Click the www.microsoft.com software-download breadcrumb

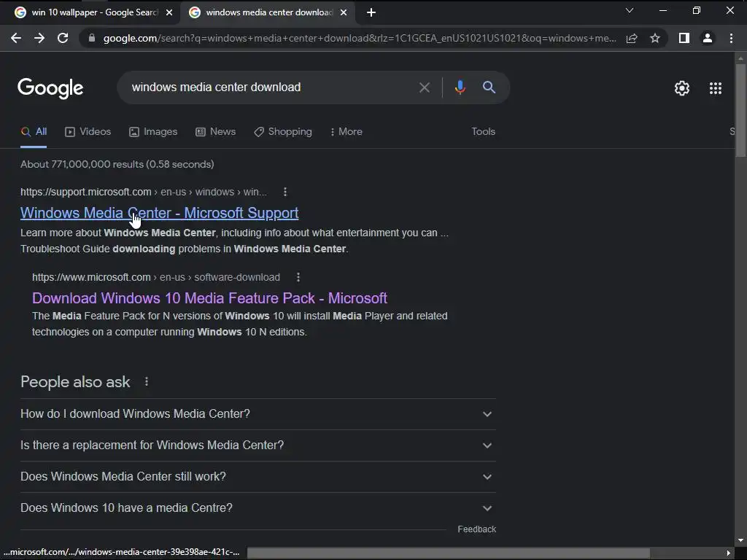[x=156, y=277]
